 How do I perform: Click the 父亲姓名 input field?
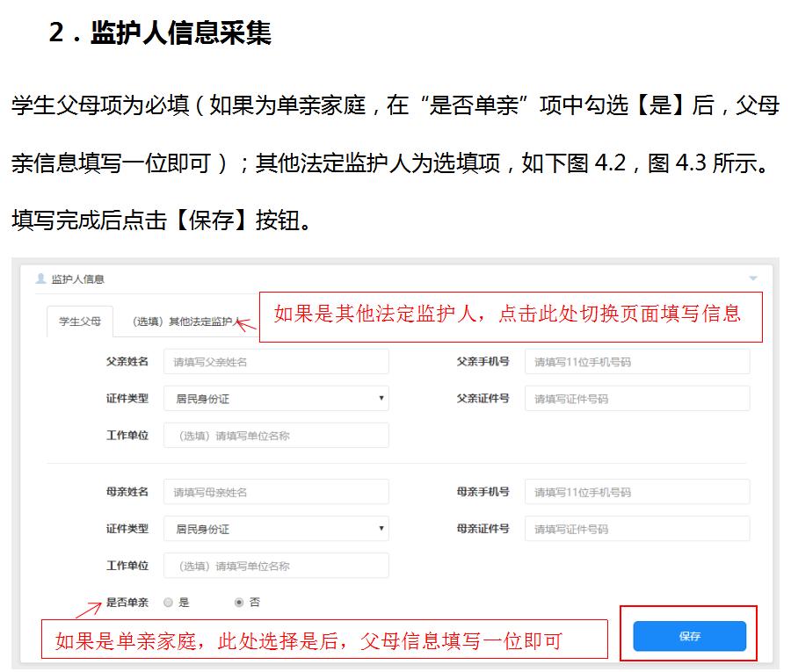point(276,361)
